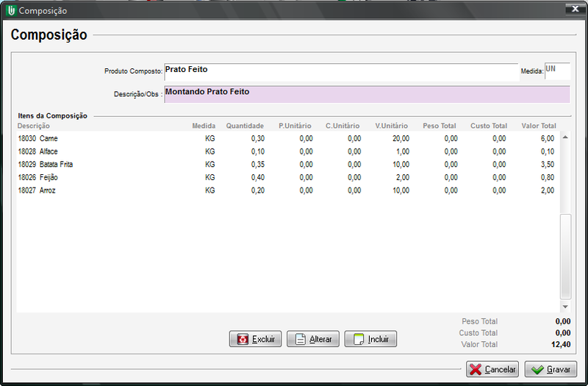Click the Valor Total column header

538,126
